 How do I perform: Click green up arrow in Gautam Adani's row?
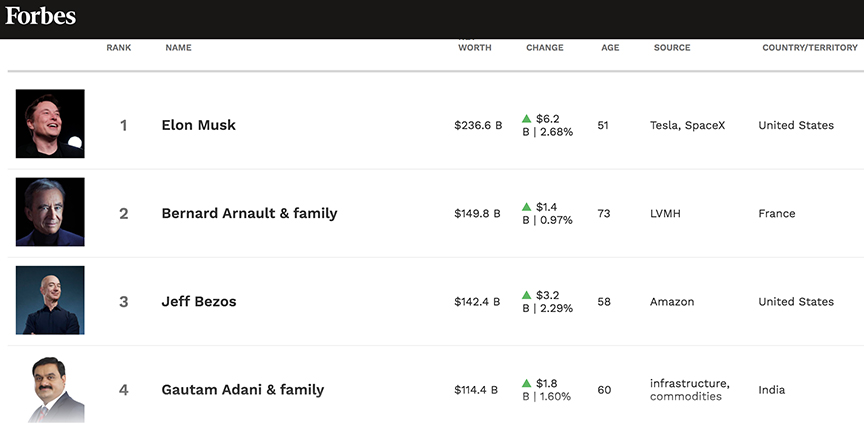tap(527, 383)
